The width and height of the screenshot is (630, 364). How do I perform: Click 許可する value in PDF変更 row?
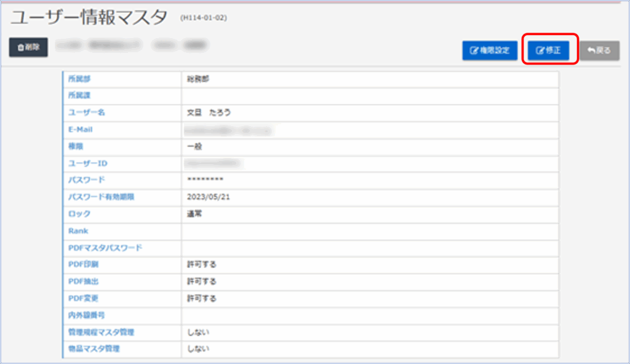coord(202,299)
